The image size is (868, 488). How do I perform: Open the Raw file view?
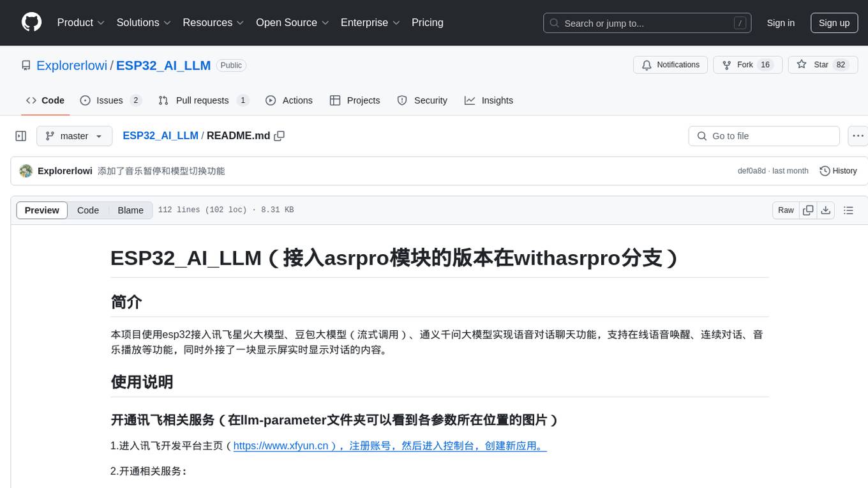click(786, 210)
